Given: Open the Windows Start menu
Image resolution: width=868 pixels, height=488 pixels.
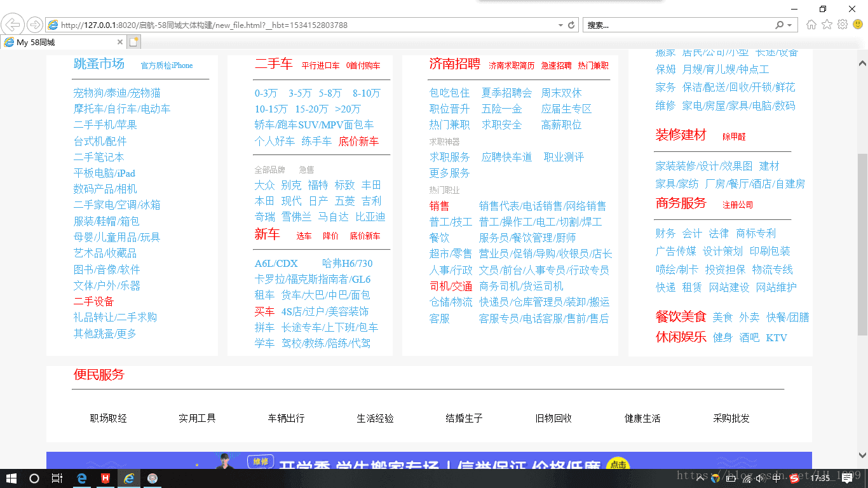Looking at the screenshot, I should coord(11,478).
